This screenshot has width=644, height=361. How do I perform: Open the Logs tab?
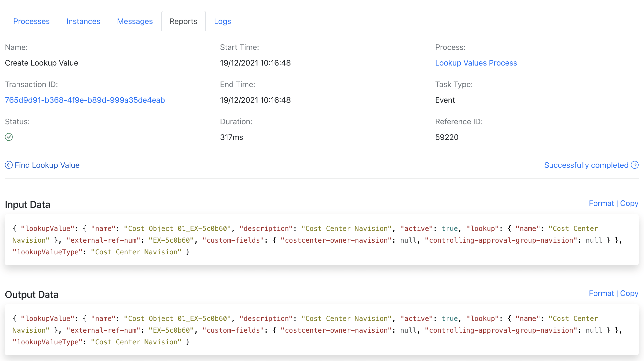(x=222, y=21)
